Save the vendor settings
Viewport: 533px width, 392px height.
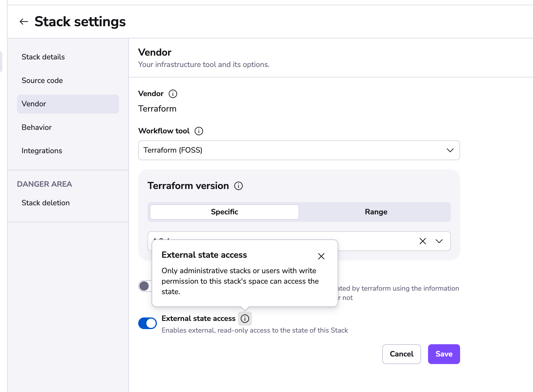click(443, 354)
